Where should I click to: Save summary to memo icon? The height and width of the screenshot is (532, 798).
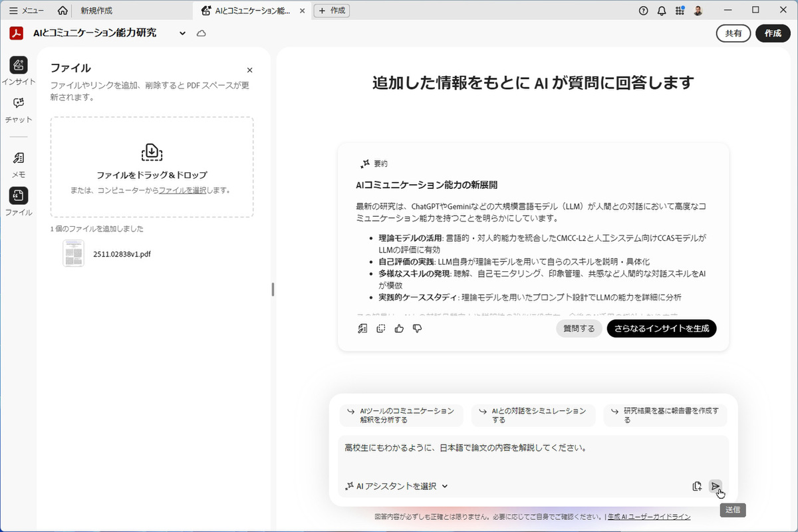tap(362, 329)
